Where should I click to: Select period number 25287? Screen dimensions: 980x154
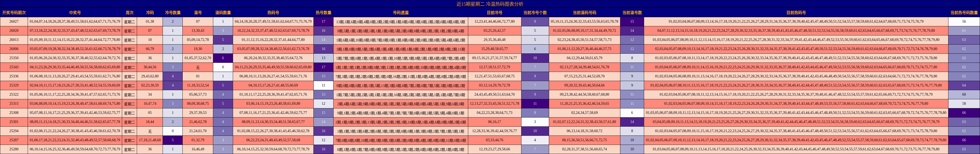click(14, 140)
